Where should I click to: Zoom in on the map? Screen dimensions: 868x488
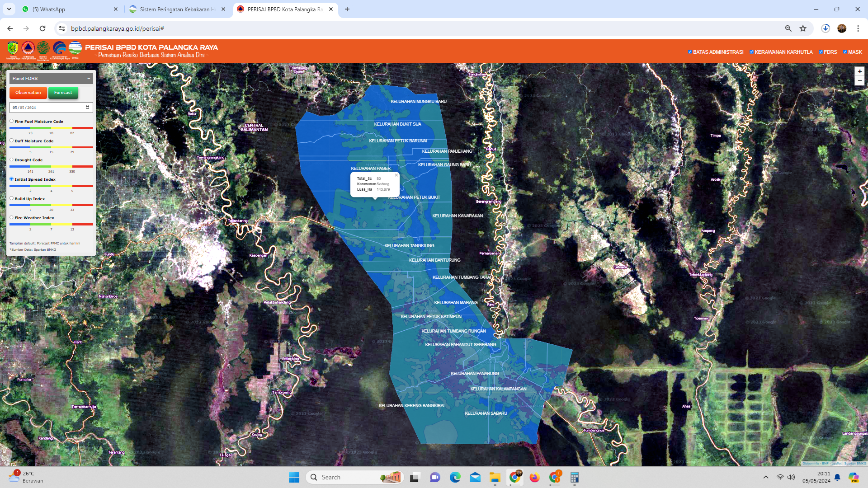(859, 71)
